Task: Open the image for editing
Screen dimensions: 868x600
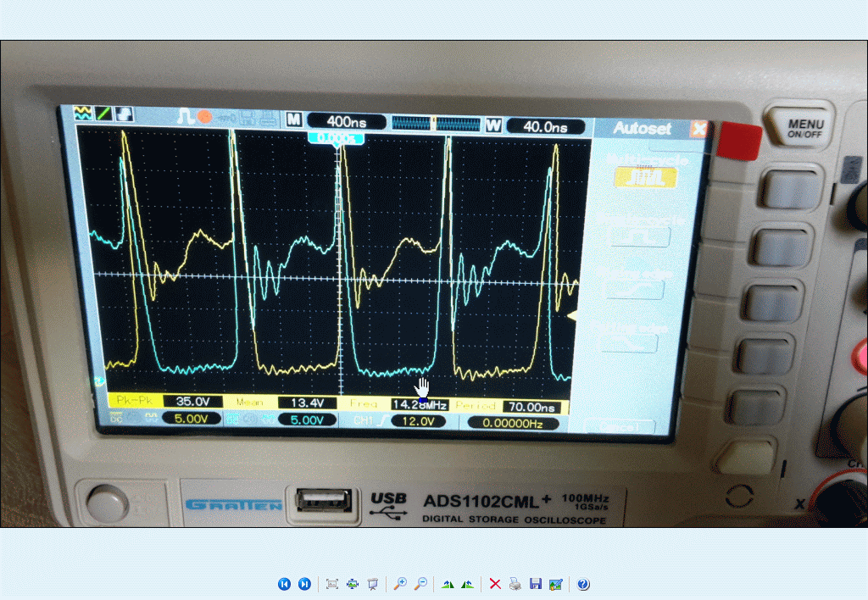Action: tap(555, 584)
